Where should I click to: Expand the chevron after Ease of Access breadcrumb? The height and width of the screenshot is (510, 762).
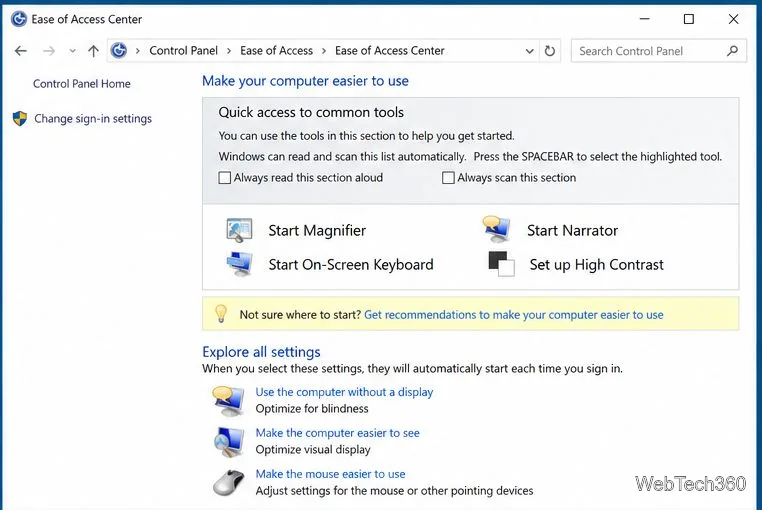324,51
